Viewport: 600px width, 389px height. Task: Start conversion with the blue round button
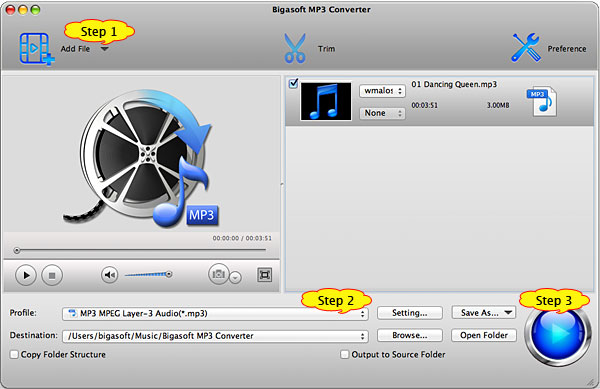[557, 334]
